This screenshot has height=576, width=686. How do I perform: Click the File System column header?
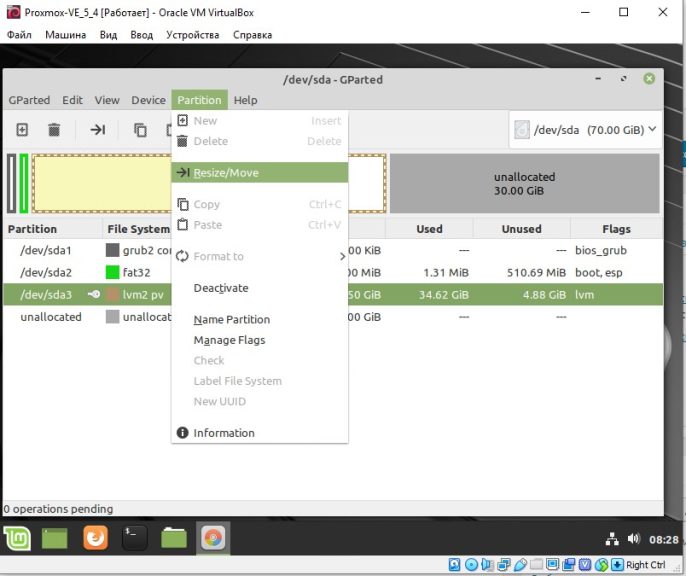tap(138, 229)
